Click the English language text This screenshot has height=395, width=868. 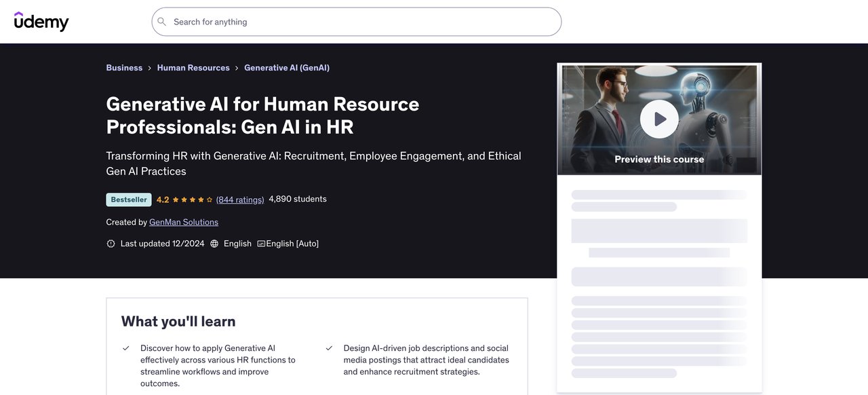click(x=237, y=244)
